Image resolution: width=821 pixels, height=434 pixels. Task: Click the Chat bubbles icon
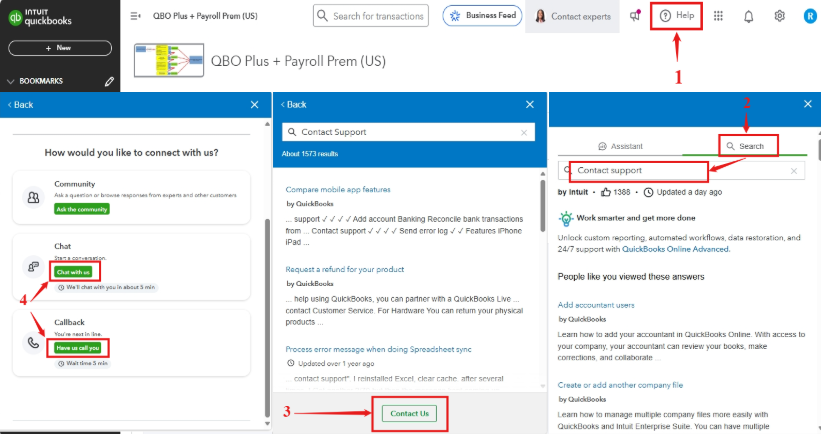coord(33,267)
